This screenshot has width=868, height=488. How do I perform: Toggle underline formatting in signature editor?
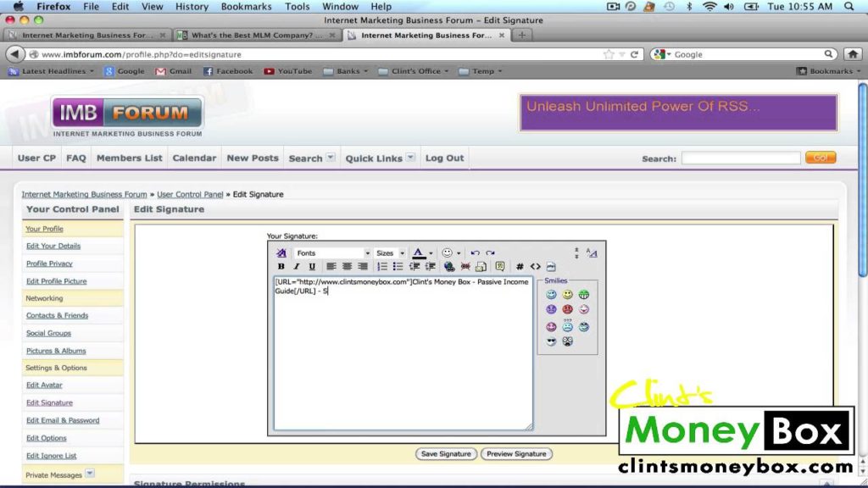pos(312,267)
